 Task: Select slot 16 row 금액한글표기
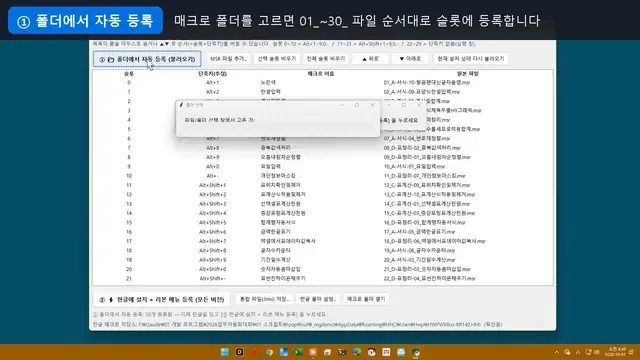322,232
